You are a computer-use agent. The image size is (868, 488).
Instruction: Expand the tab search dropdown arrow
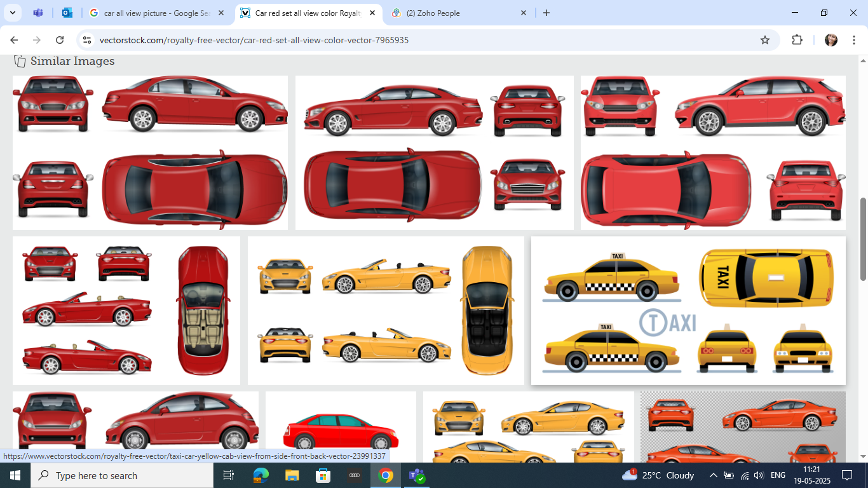point(13,13)
